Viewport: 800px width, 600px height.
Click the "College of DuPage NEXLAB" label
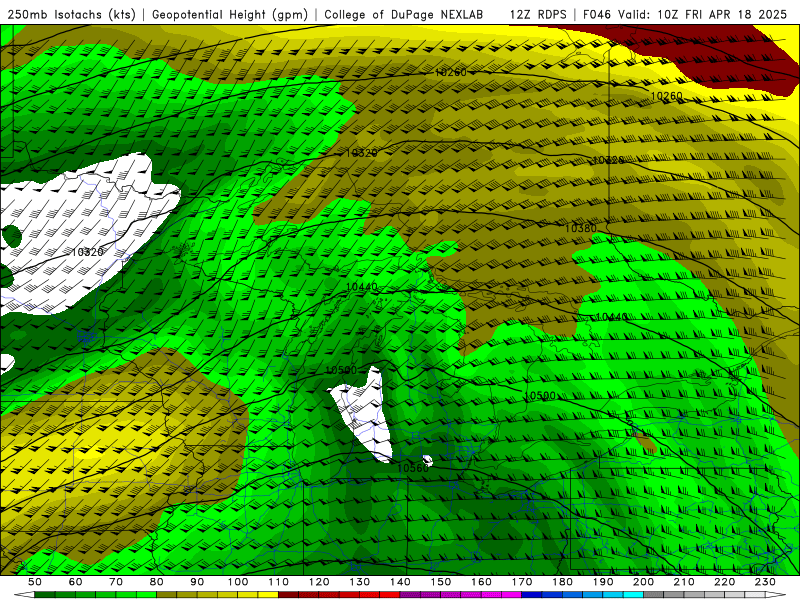[404, 15]
